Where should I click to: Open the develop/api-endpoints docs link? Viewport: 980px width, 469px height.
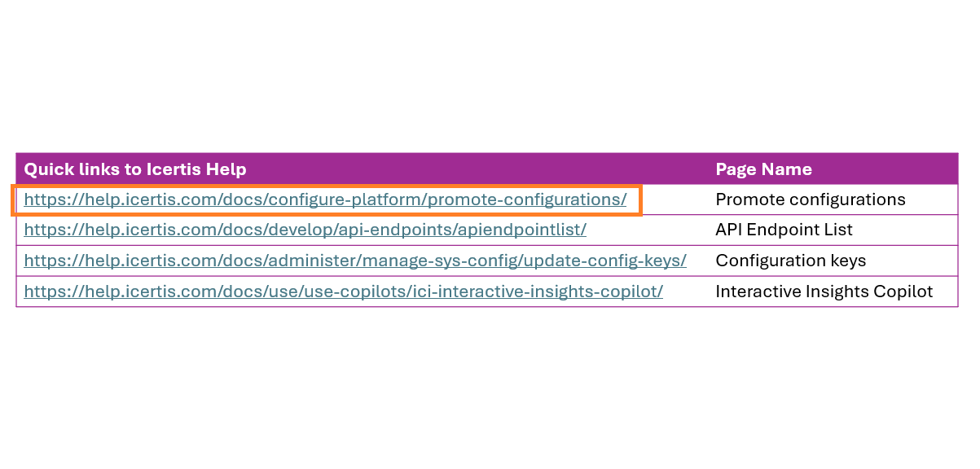click(x=305, y=230)
